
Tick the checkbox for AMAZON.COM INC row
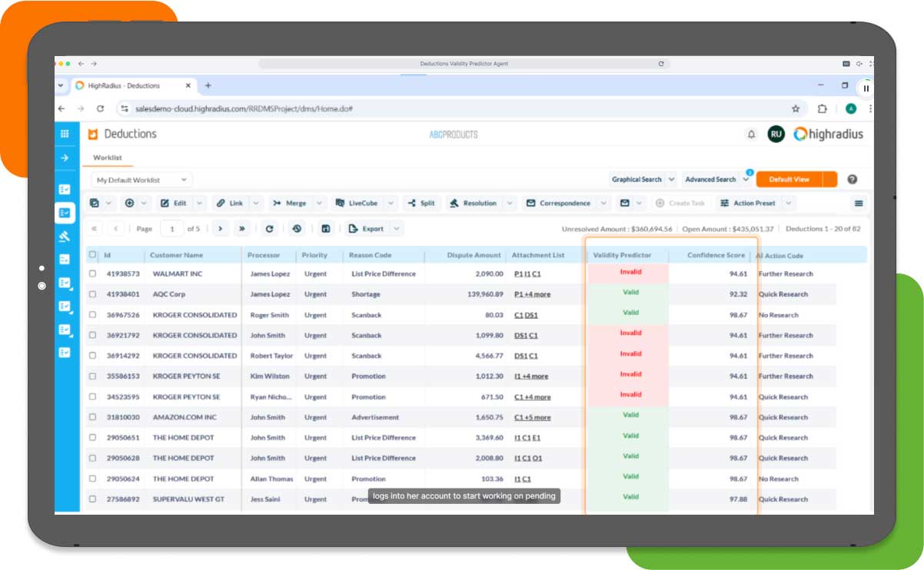coord(92,418)
